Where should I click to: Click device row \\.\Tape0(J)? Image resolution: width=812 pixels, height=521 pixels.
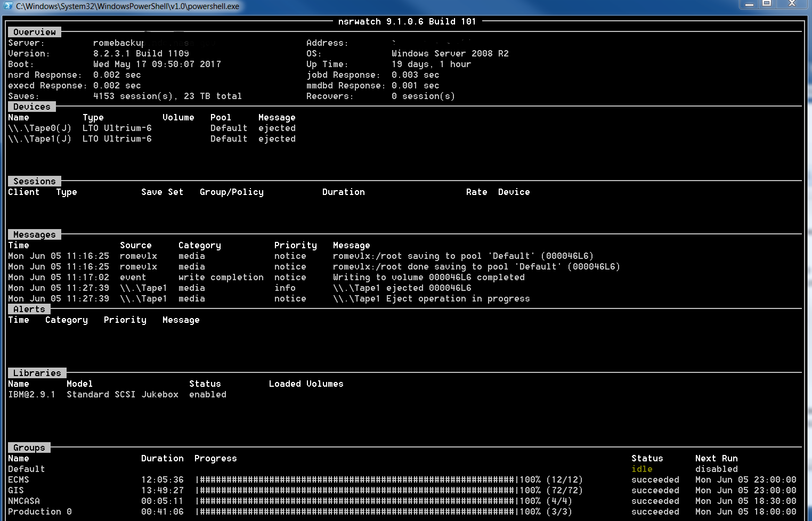pos(152,128)
